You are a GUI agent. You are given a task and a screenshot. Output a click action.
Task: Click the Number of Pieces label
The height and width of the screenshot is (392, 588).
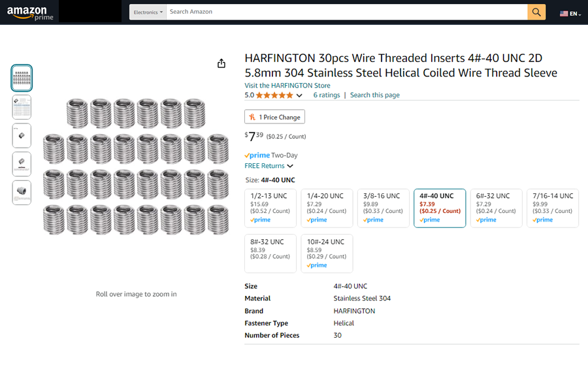pyautogui.click(x=272, y=335)
